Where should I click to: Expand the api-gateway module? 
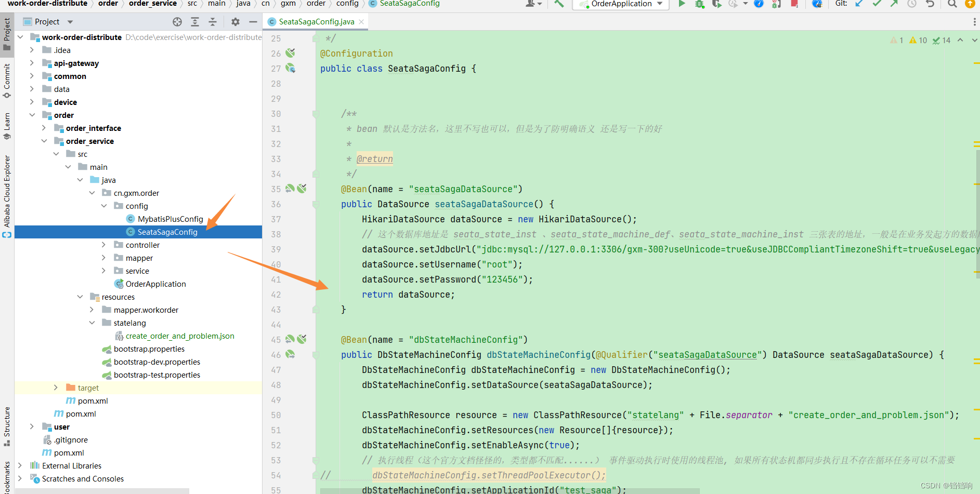coord(32,63)
